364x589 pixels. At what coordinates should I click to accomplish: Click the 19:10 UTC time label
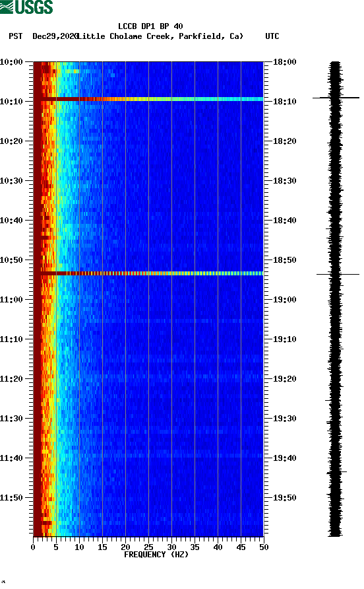coord(284,339)
